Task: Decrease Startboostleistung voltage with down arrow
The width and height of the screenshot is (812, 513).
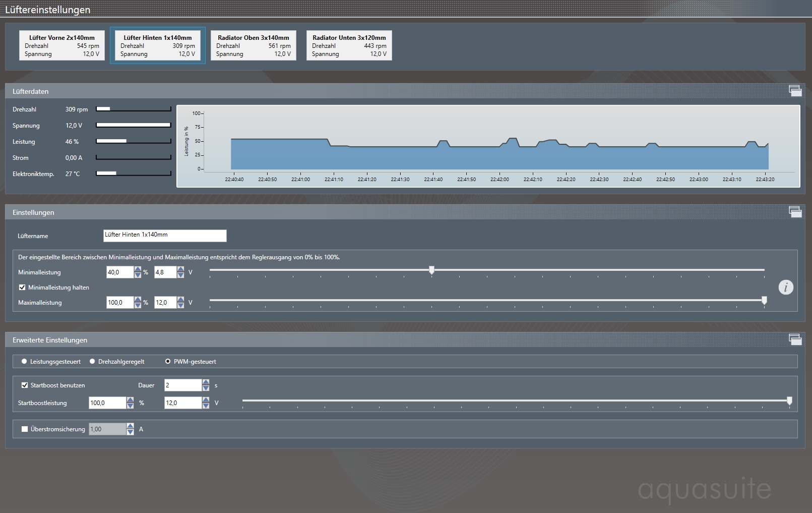Action: (206, 406)
